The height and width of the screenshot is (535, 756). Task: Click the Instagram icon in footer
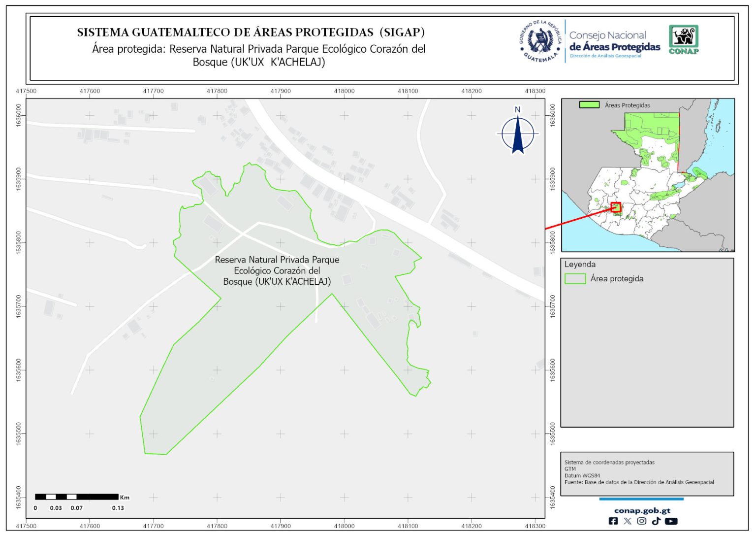click(x=642, y=521)
